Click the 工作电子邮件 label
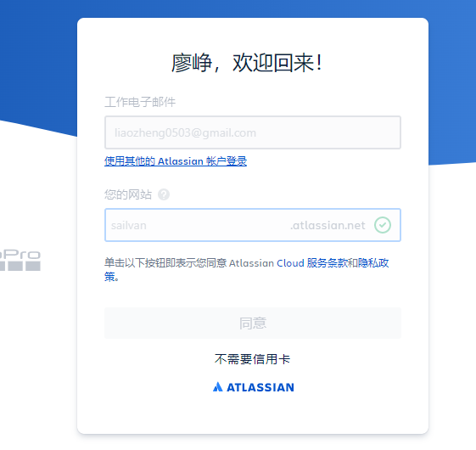476x450 pixels. (140, 102)
